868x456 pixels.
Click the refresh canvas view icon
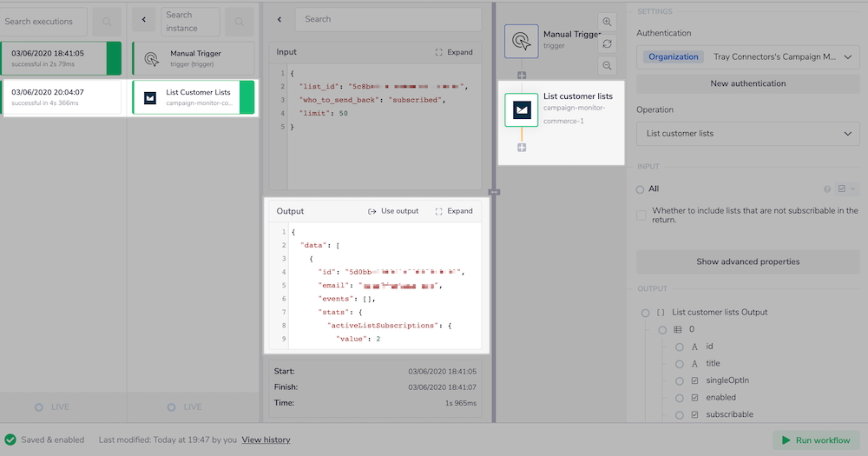608,43
